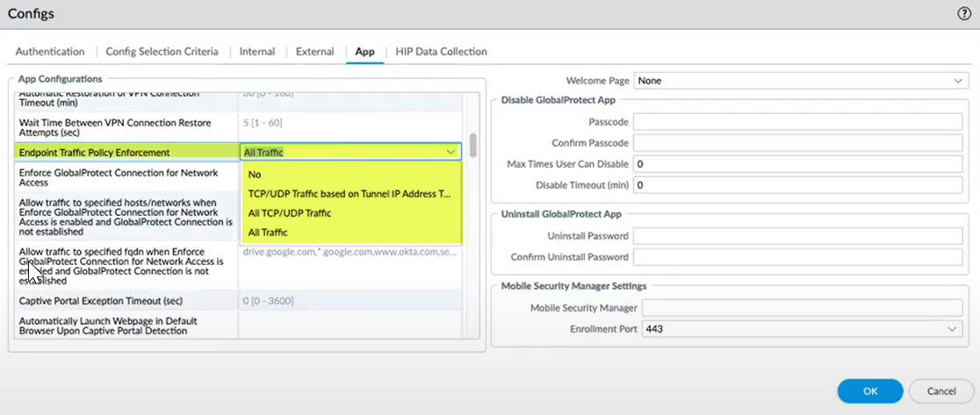The image size is (980, 415).
Task: Click the Passcode input field
Action: (799, 122)
